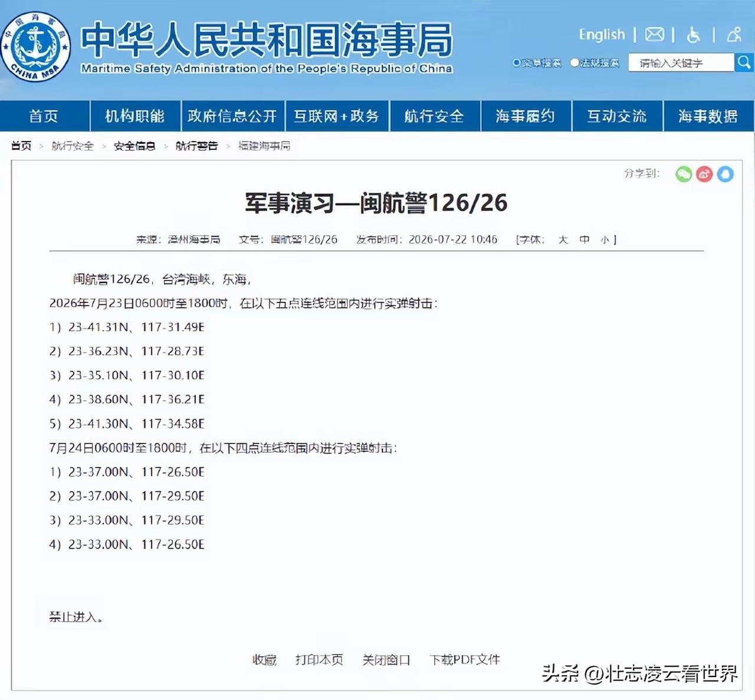
Task: Set font size to 大
Action: pos(563,239)
